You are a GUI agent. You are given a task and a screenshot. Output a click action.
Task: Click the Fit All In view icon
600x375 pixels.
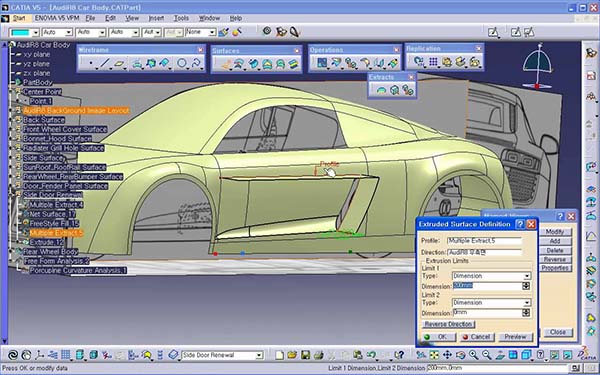click(x=434, y=355)
